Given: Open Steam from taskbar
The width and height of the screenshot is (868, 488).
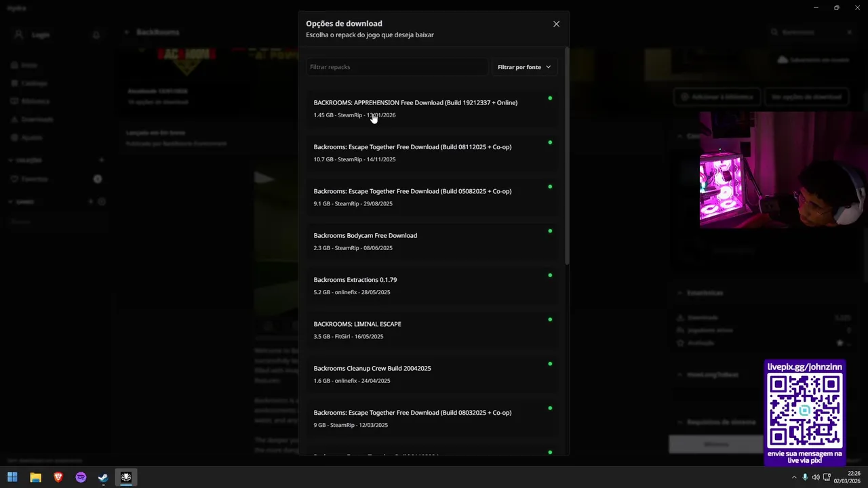Looking at the screenshot, I should click(x=103, y=477).
